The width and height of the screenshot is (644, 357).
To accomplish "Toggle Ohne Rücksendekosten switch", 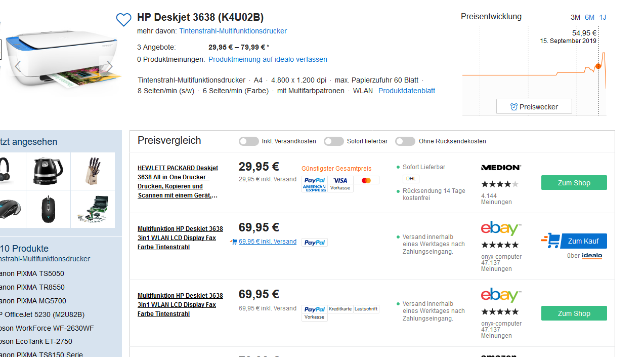I will [x=405, y=141].
